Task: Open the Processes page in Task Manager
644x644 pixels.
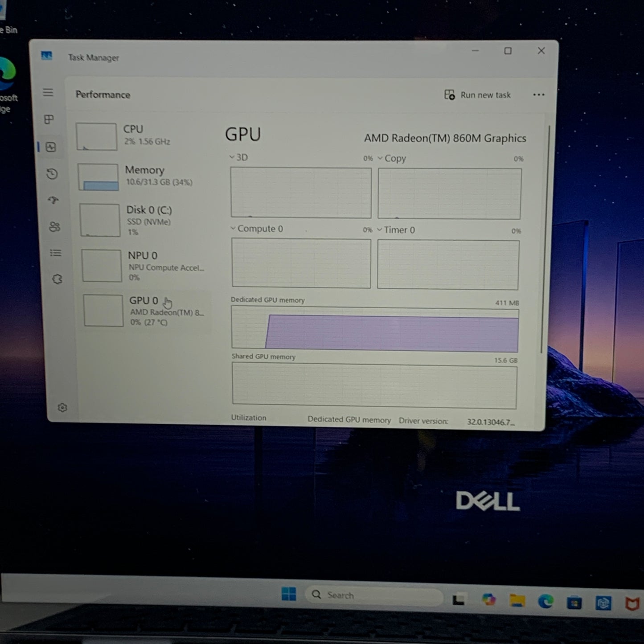Action: 49,119
